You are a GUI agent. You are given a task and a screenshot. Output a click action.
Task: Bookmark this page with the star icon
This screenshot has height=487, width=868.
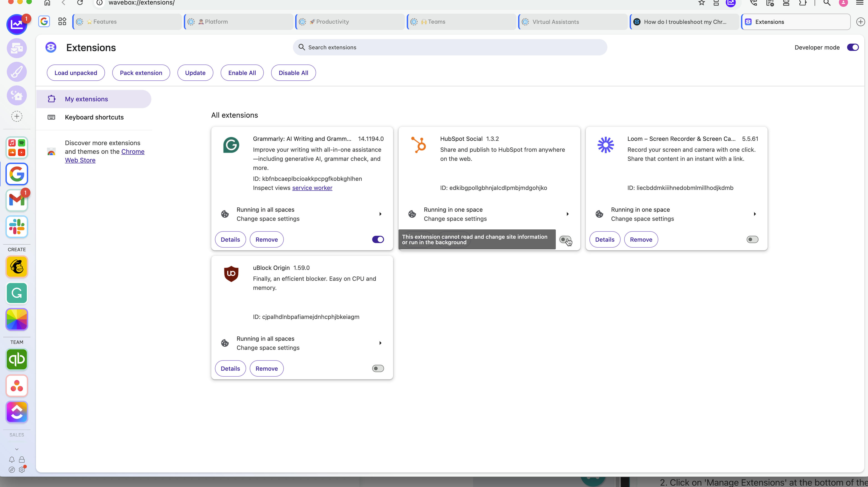coord(701,3)
